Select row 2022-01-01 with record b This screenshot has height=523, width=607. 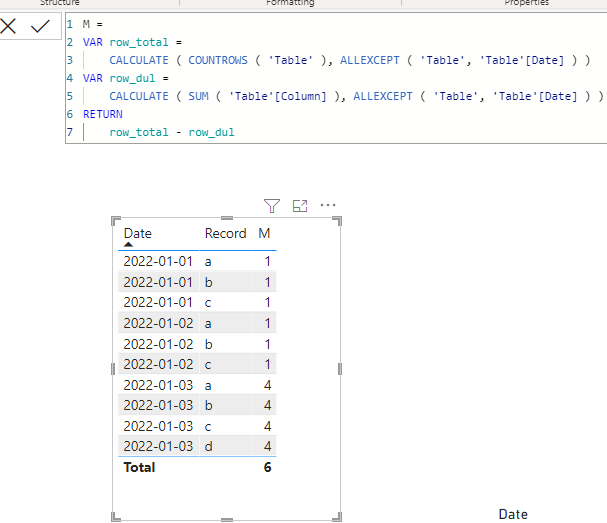tap(197, 282)
